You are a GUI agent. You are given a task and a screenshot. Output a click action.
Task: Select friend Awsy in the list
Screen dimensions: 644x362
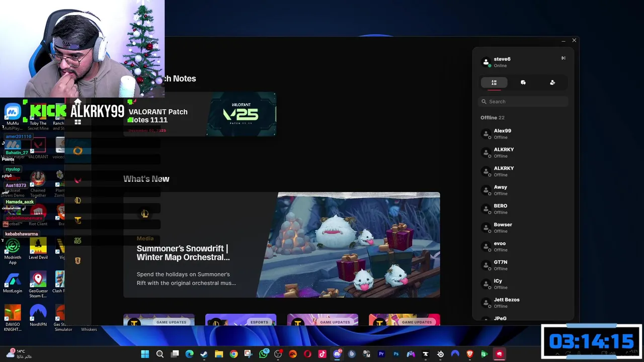click(523, 190)
